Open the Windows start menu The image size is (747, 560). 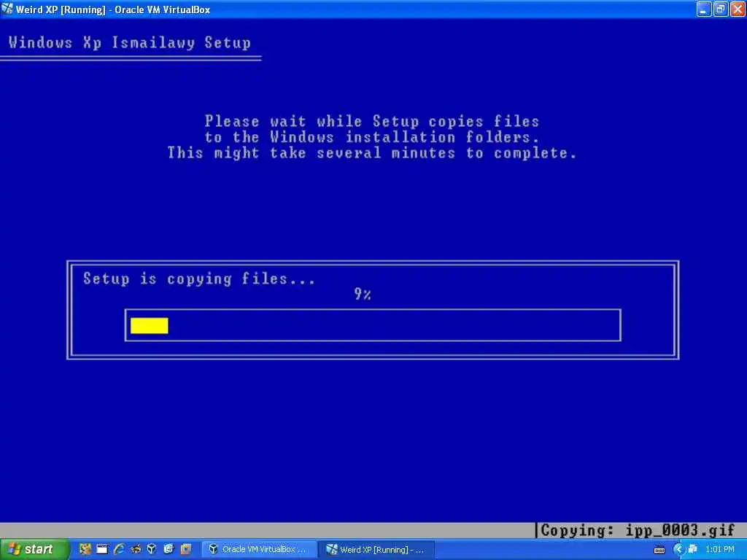(34, 550)
